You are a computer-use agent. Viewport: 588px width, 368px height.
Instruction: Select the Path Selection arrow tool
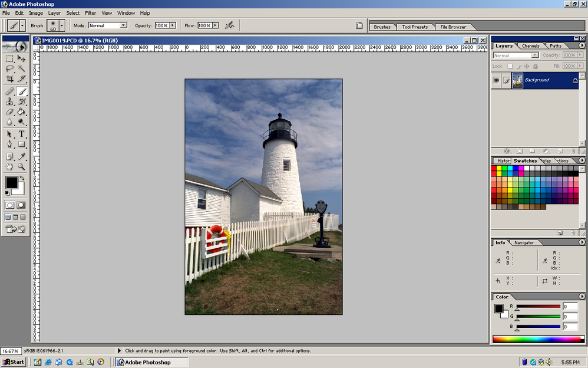10,134
